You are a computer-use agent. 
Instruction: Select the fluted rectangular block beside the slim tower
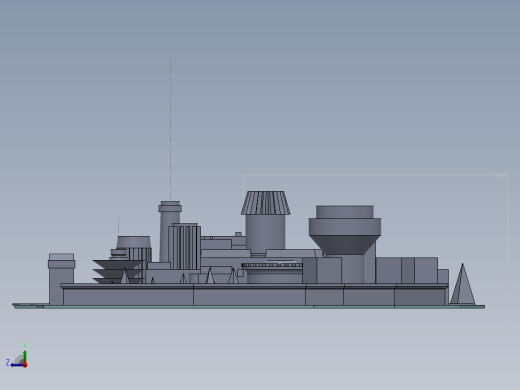click(184, 247)
